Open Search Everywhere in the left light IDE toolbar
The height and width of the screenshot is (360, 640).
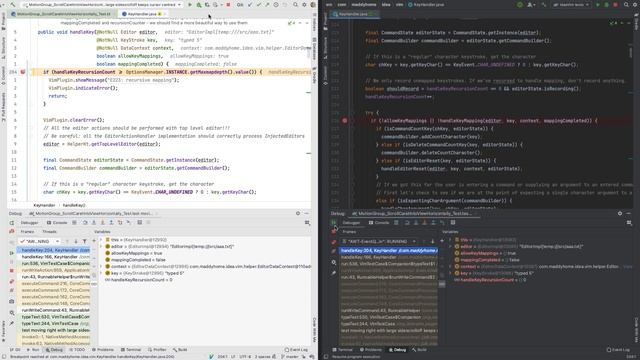(x=296, y=4)
